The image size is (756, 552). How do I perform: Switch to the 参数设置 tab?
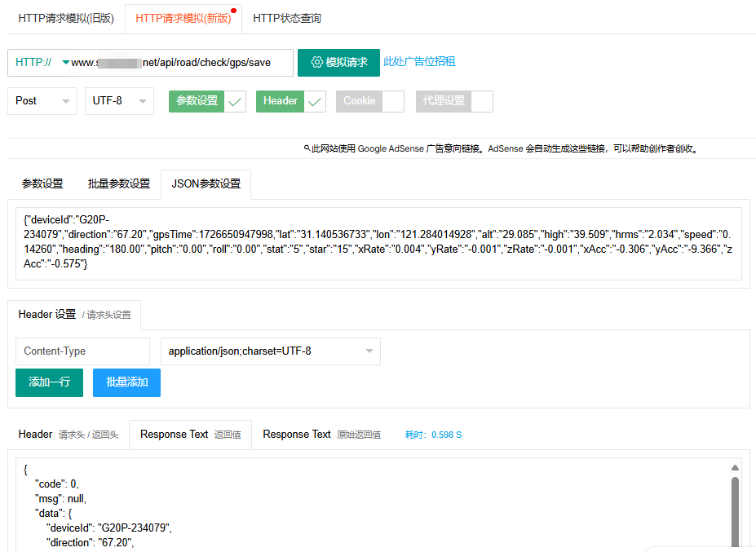point(42,184)
